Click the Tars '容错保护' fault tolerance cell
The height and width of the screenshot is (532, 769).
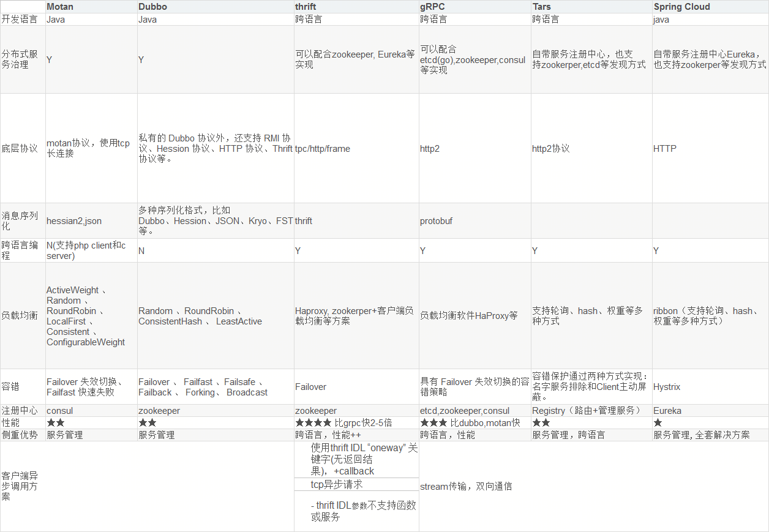591,387
